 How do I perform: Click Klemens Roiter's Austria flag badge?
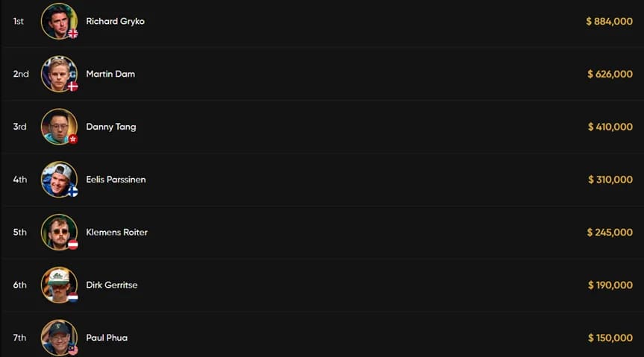[x=72, y=244]
